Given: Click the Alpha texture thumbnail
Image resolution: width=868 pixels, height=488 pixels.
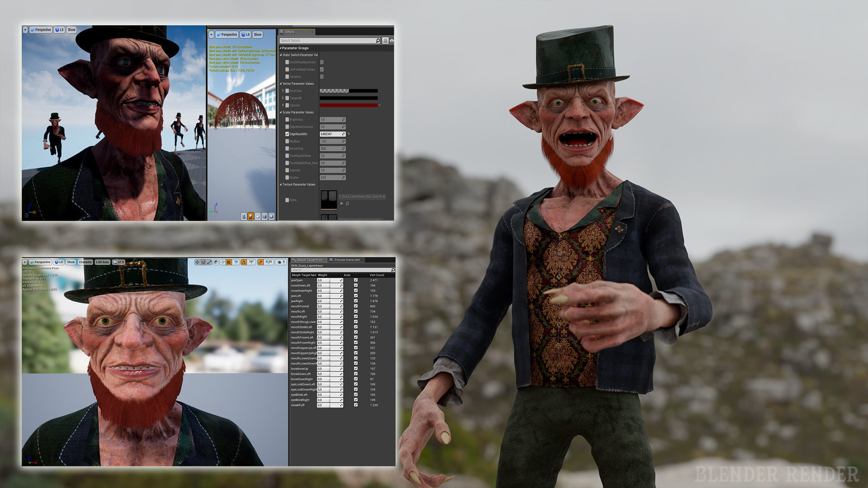Looking at the screenshot, I should 329,200.
